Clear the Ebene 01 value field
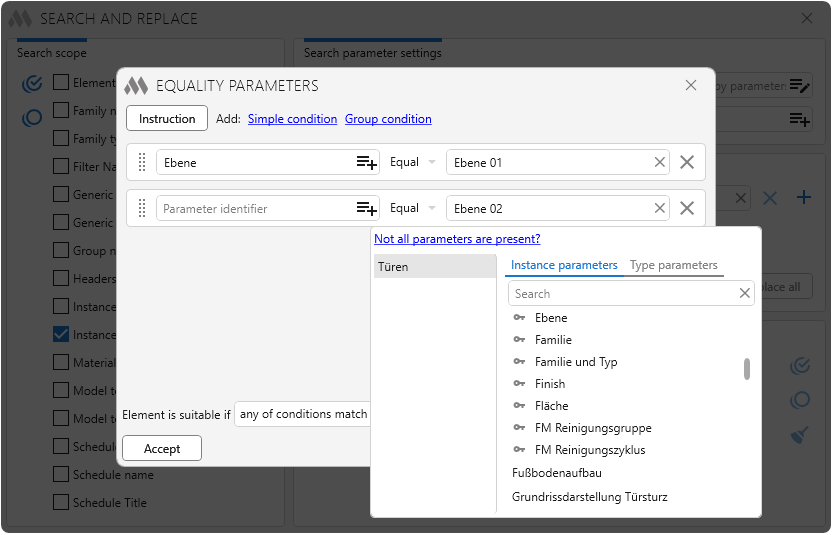This screenshot has width=833, height=535. point(659,163)
